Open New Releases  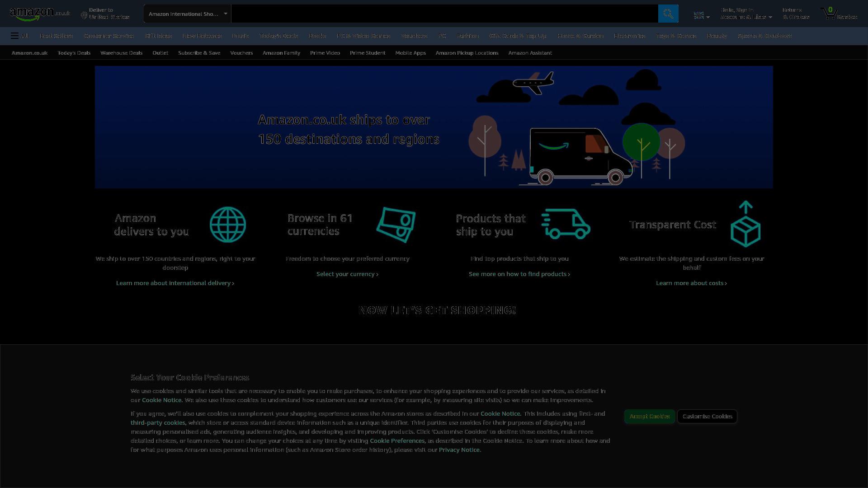(202, 36)
